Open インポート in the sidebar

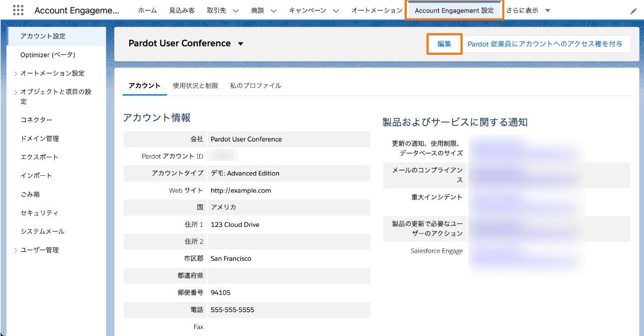pos(36,175)
